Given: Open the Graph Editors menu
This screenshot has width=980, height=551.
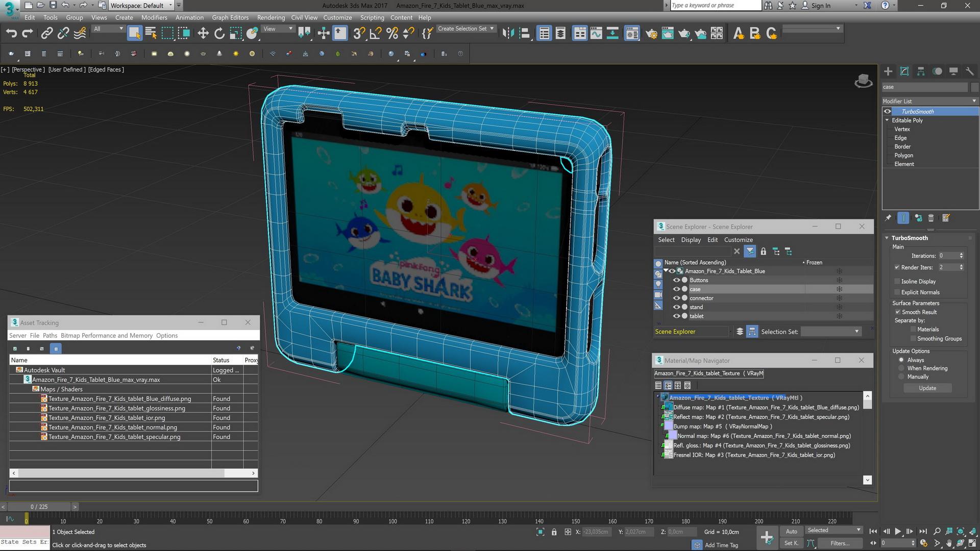Looking at the screenshot, I should (230, 17).
